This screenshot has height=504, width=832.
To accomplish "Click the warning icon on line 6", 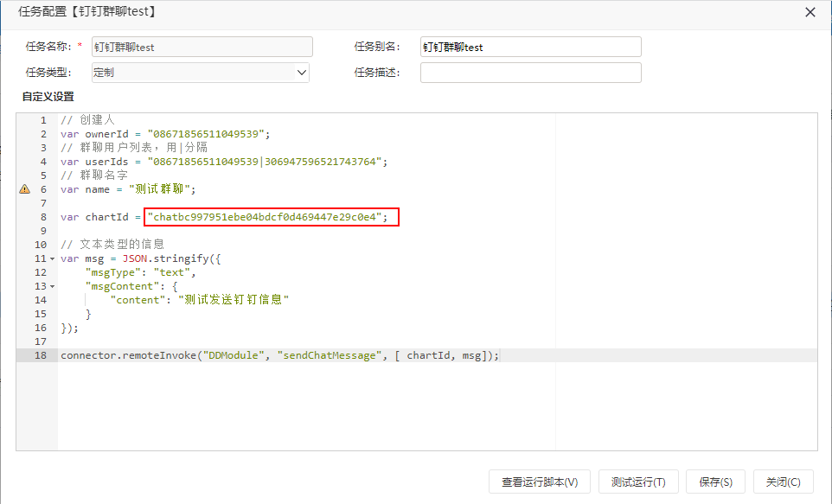I will point(24,188).
